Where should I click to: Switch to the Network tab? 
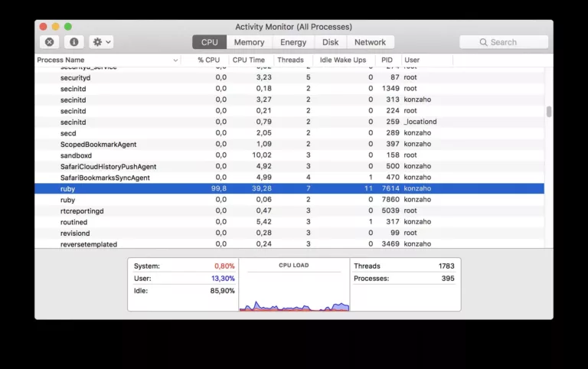[370, 42]
